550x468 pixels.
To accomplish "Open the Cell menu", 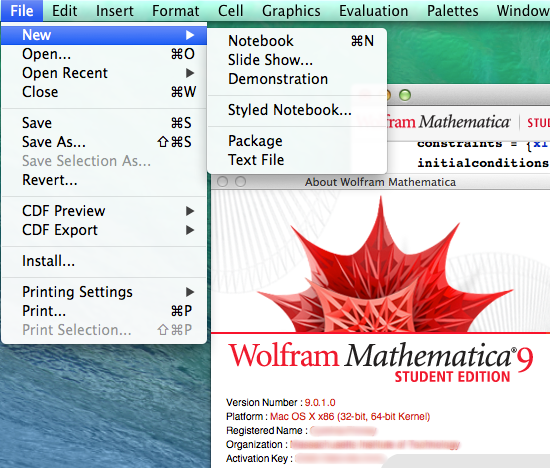I will point(230,11).
